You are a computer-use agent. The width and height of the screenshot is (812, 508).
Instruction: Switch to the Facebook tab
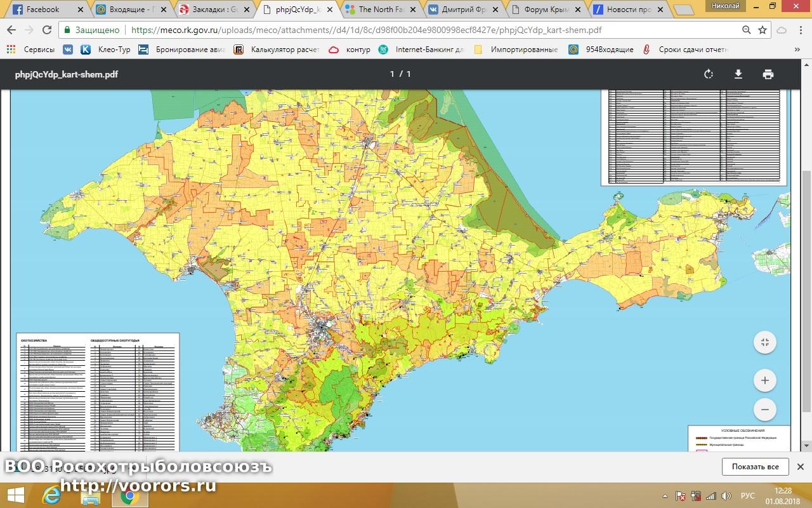[43, 10]
